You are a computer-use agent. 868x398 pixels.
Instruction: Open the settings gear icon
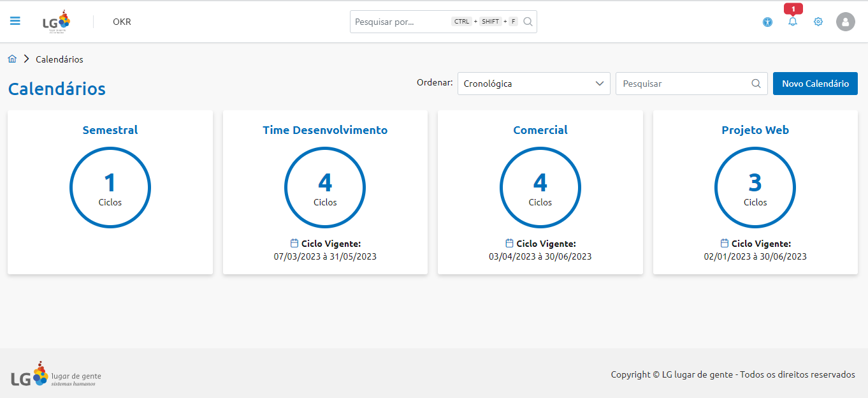818,22
